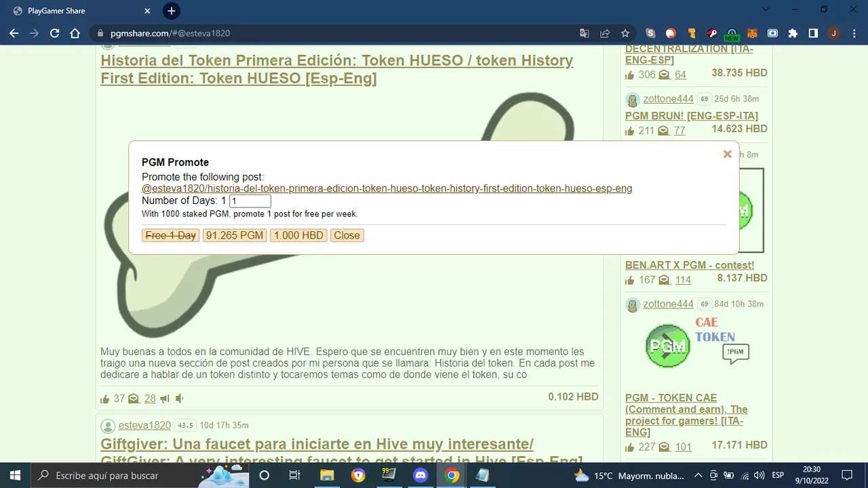The width and height of the screenshot is (868, 488).
Task: Open Task View on taskbar
Action: 295,475
